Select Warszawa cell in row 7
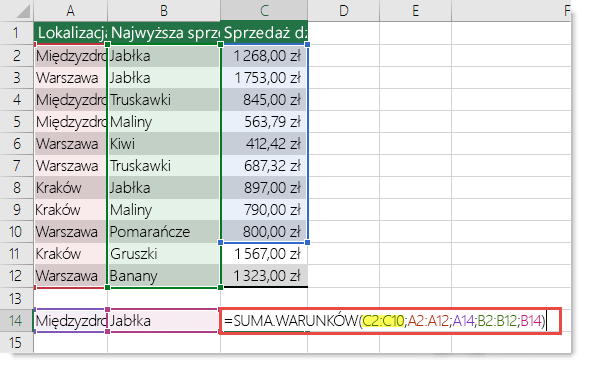Screen dimensions: 598x368 tap(71, 166)
